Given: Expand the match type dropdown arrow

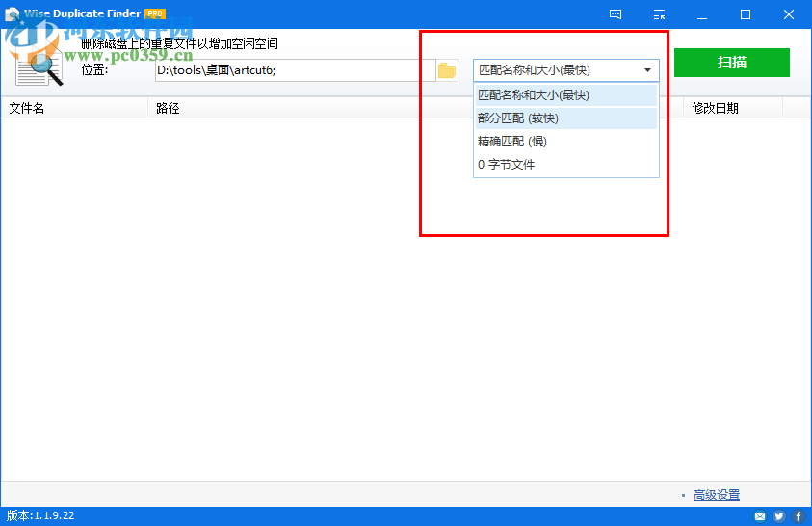Looking at the screenshot, I should click(x=647, y=70).
